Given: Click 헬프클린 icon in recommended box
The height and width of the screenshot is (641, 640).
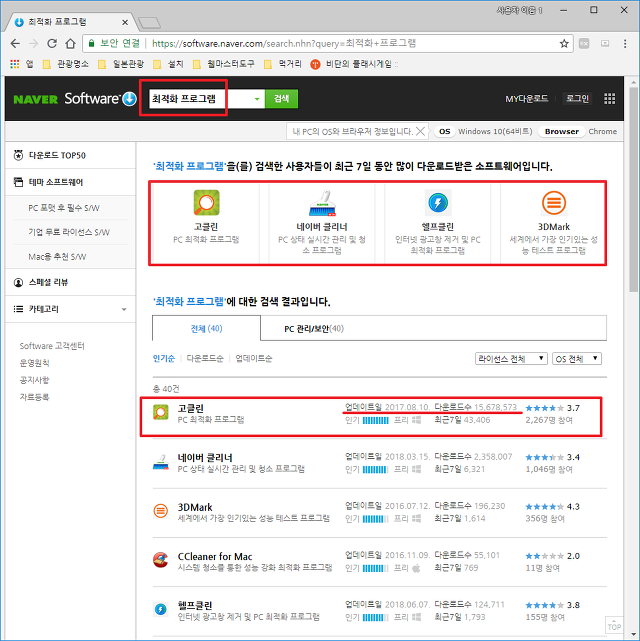Looking at the screenshot, I should (438, 202).
